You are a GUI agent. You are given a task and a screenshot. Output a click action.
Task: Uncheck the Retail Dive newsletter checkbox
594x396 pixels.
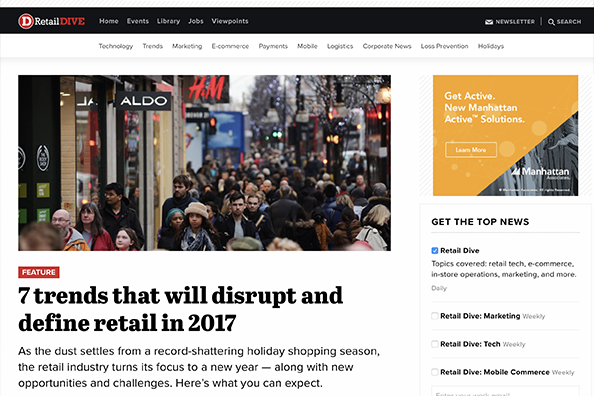(x=435, y=250)
